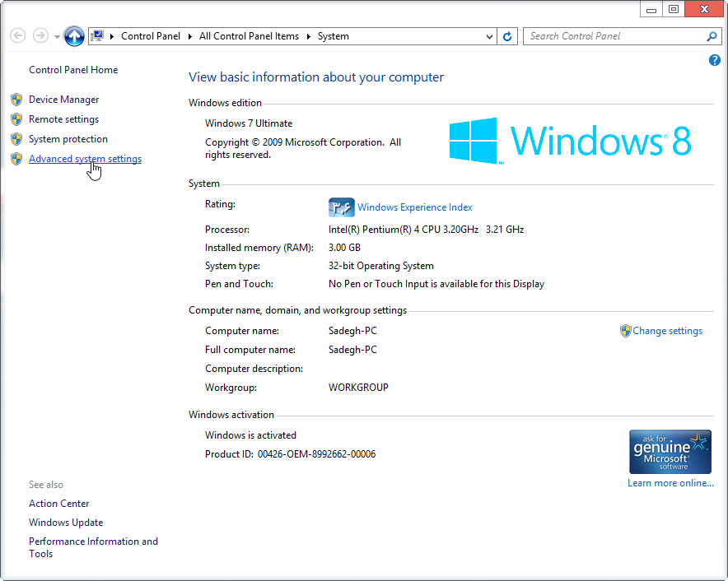The image size is (728, 581).
Task: Open Performance Information and Tools
Action: click(93, 547)
